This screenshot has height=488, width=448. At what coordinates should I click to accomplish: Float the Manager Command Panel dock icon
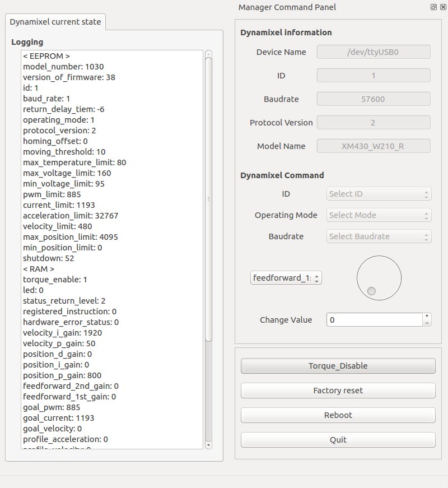pos(433,7)
